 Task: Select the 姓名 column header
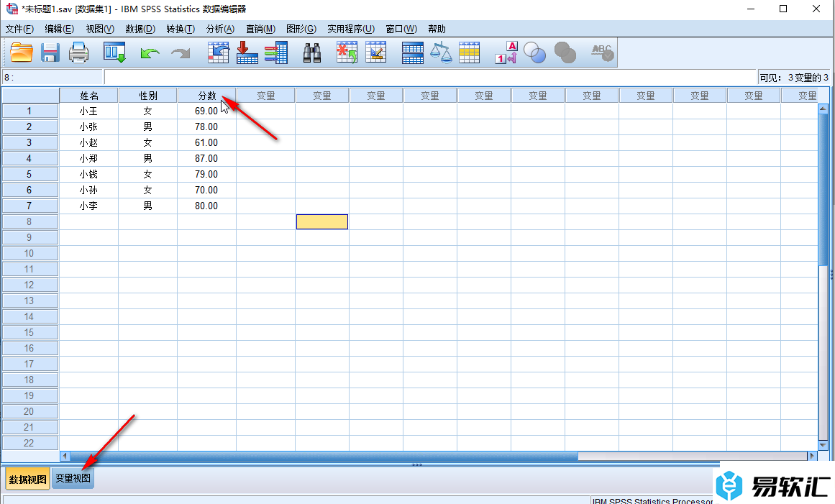tap(89, 96)
